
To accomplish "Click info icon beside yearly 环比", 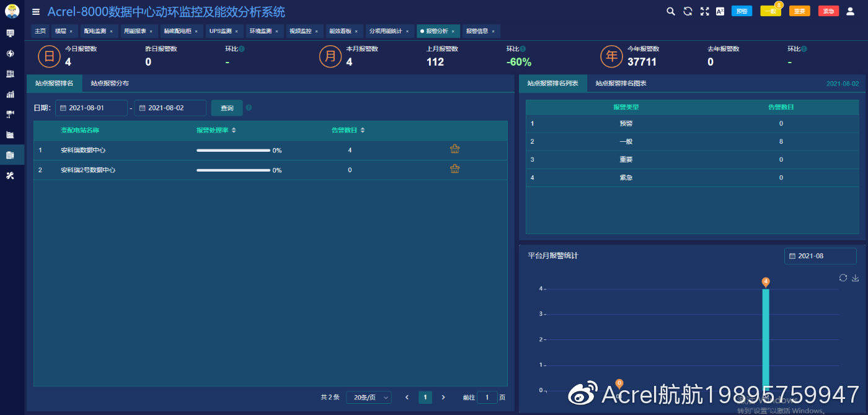I will (804, 49).
